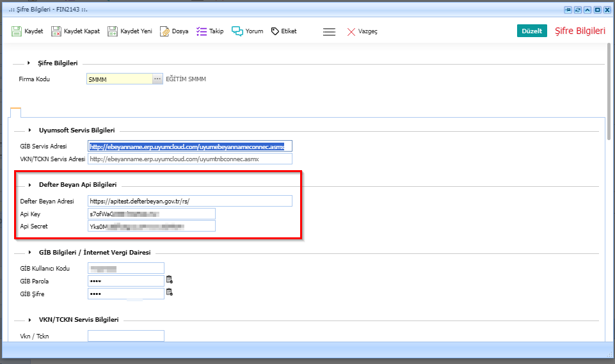Click the Api Secret field

(152, 226)
